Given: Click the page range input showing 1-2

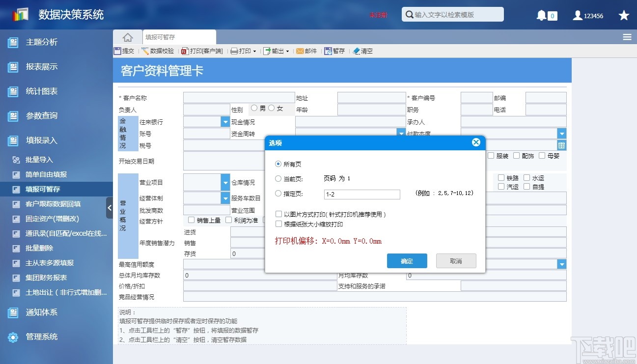Looking at the screenshot, I should pyautogui.click(x=362, y=194).
